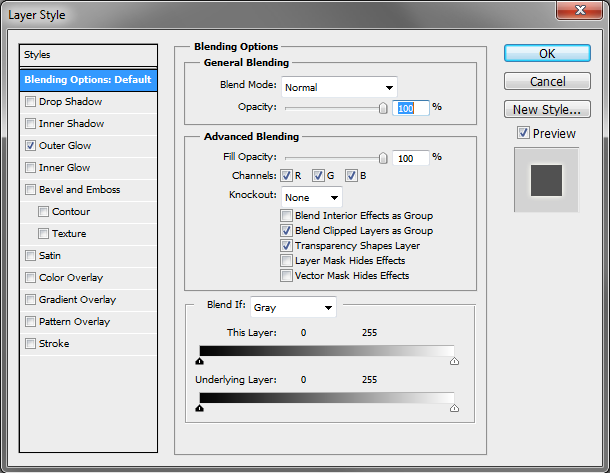Tick the Texture checkbox
This screenshot has height=473, width=610.
[x=43, y=233]
